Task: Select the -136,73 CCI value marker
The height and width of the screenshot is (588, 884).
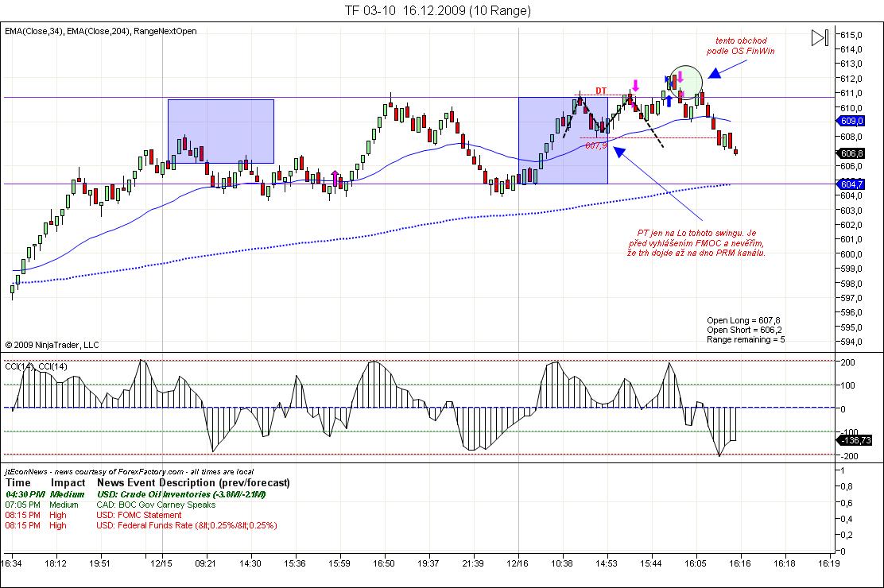Action: coord(855,440)
